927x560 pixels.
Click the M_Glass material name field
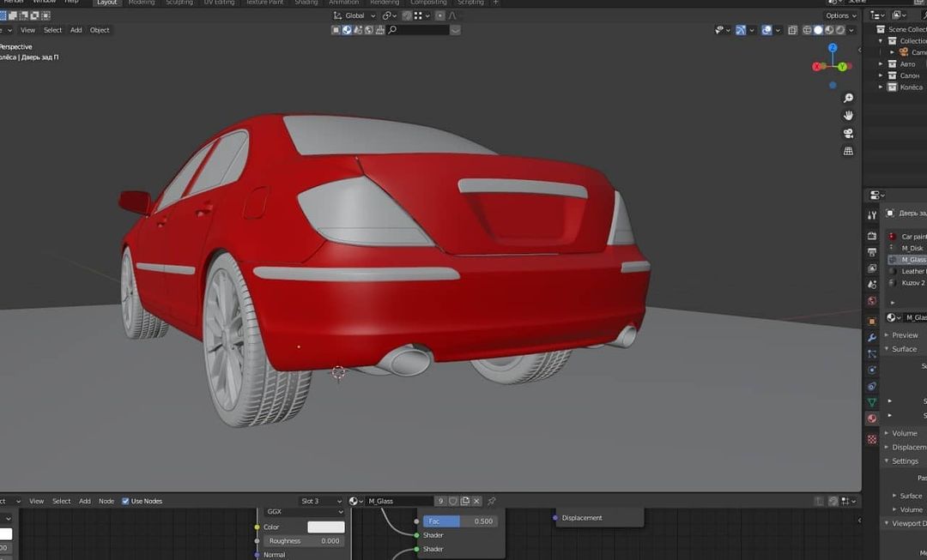coord(400,501)
